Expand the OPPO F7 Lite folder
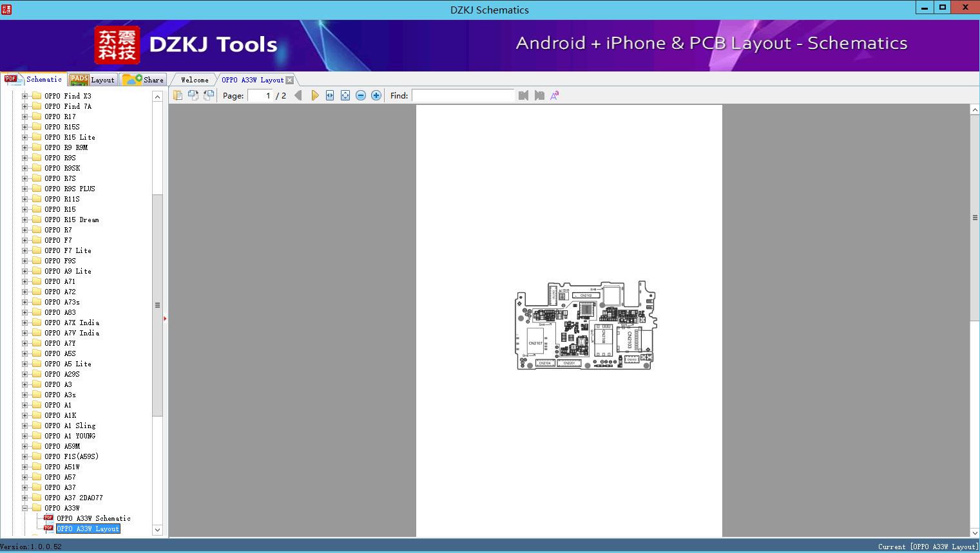Screen dimensions: 980x553 [x=25, y=250]
